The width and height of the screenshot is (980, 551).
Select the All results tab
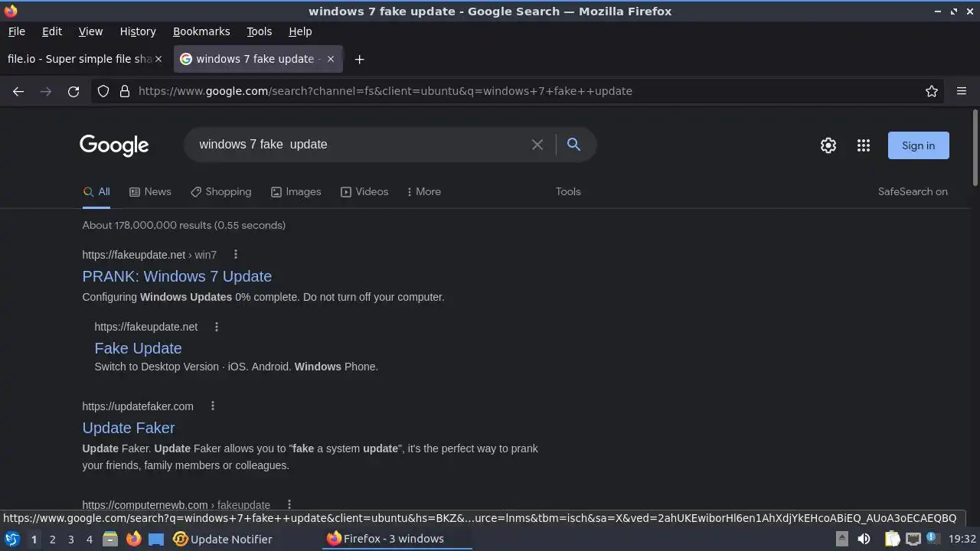96,192
